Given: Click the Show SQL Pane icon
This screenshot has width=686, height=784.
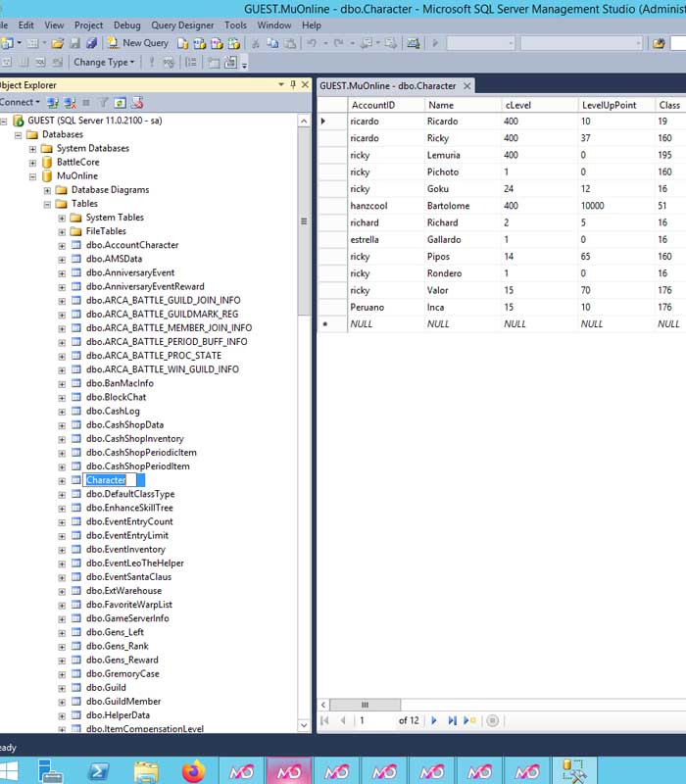Looking at the screenshot, I should (40, 63).
